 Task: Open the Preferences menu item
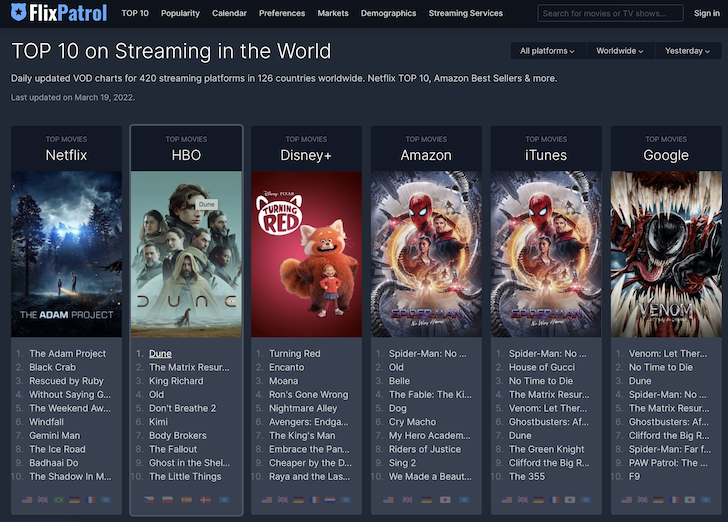[x=282, y=13]
